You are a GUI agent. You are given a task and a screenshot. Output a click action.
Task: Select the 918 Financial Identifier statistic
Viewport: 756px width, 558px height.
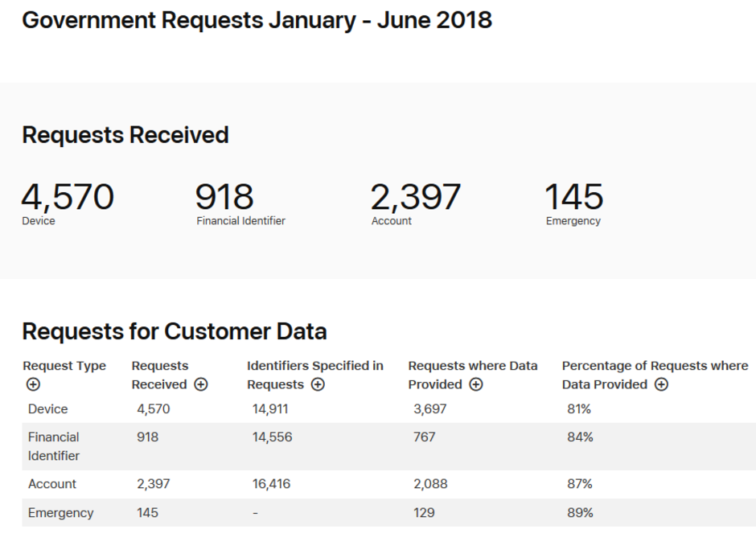pos(224,197)
